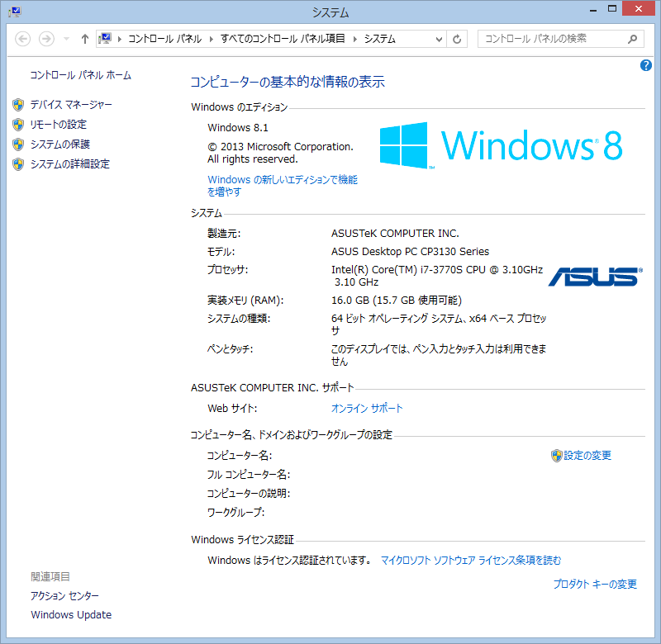The height and width of the screenshot is (644, 661).
Task: Click the window system icon in title bar
Action: coord(15,12)
